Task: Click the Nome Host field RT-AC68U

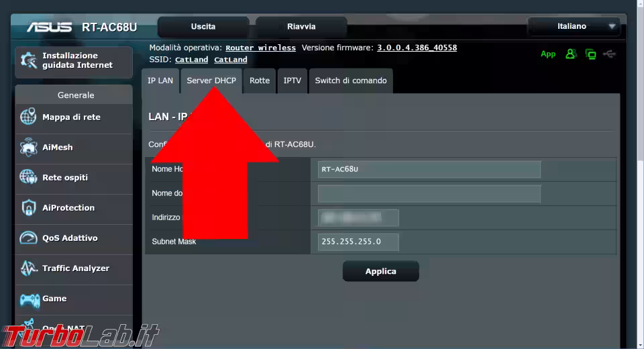Action: (429, 169)
